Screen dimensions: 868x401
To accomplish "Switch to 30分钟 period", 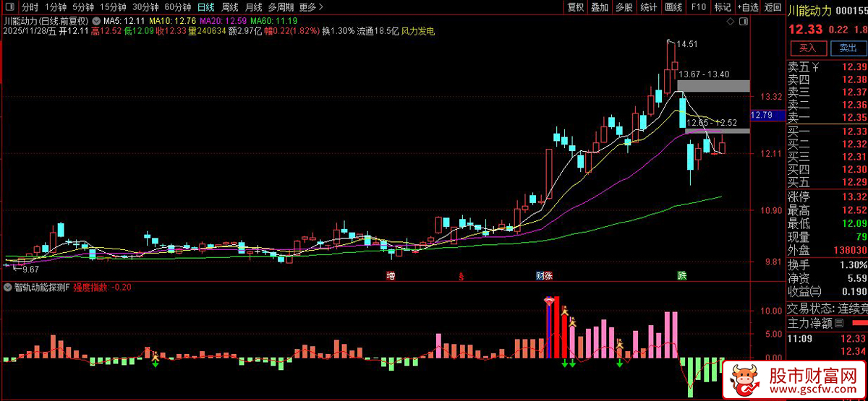I will tap(145, 7).
